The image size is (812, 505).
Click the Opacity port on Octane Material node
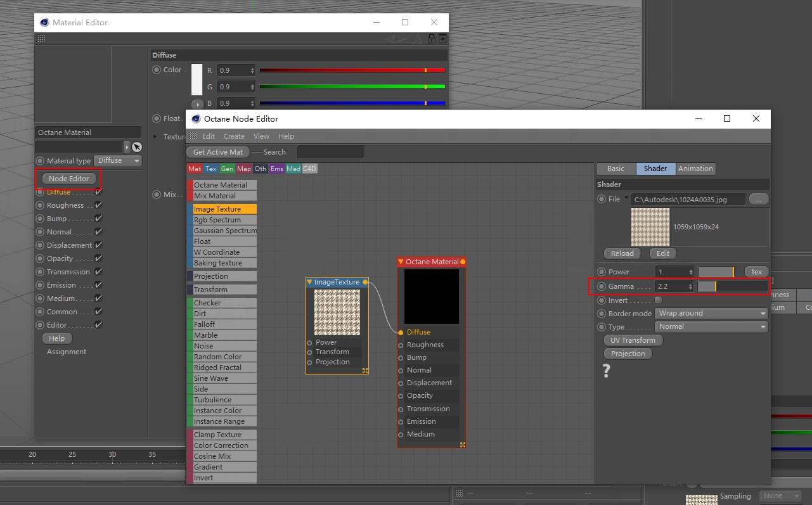pos(401,396)
